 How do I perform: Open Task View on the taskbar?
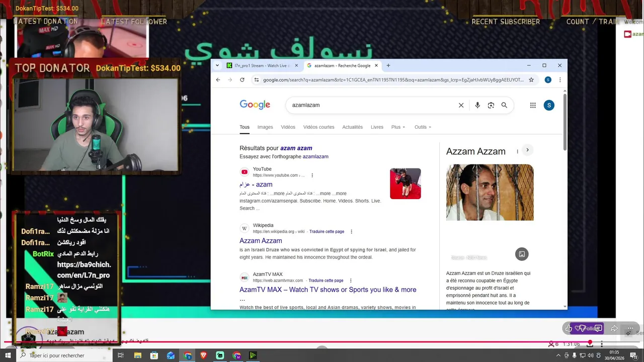coord(121,355)
